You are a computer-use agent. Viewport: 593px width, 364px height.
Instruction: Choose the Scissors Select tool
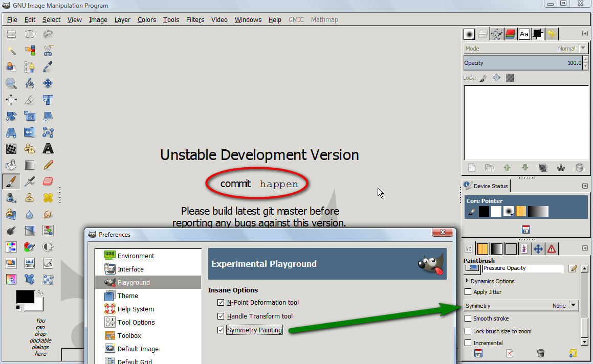click(48, 50)
